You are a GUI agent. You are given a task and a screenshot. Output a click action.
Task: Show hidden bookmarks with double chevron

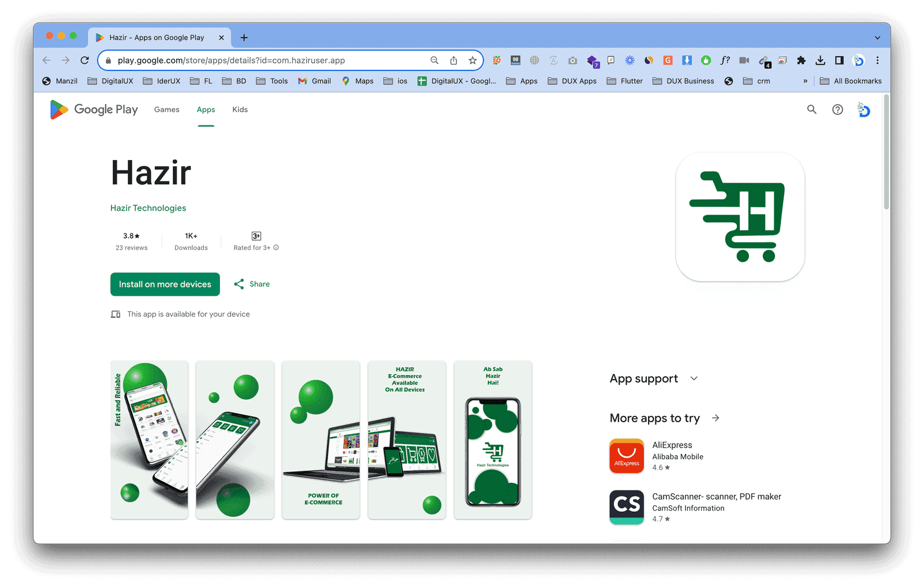805,81
